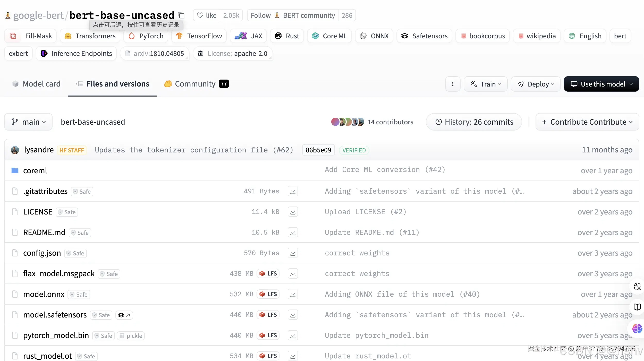The image size is (644, 361).
Task: Click the pickle badge next to pytorch_model.bin
Action: click(131, 336)
